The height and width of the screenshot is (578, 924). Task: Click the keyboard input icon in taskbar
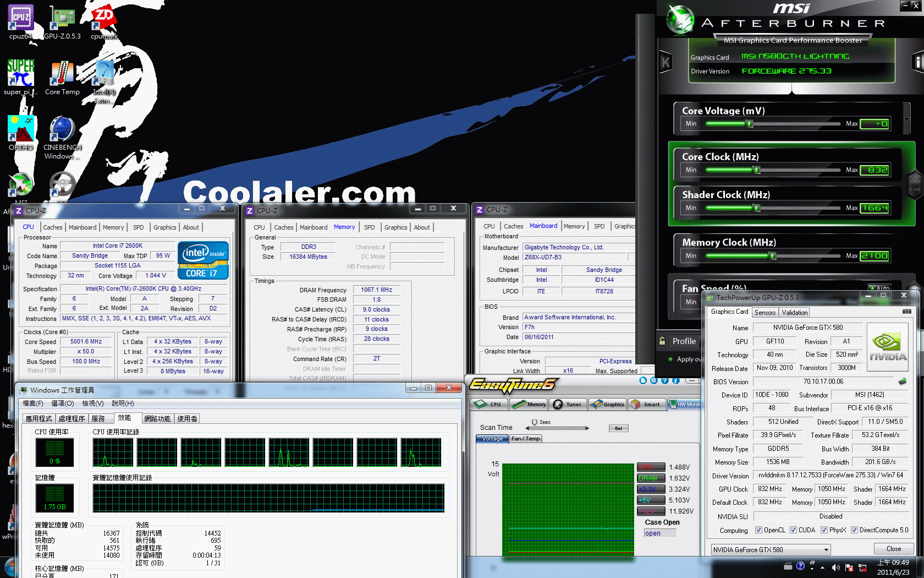click(788, 566)
